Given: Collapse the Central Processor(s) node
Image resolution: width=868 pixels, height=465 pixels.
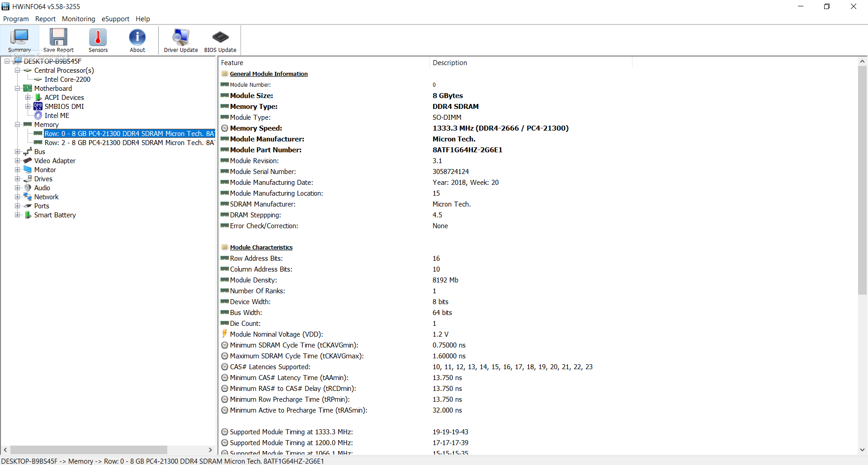Looking at the screenshot, I should click(17, 70).
